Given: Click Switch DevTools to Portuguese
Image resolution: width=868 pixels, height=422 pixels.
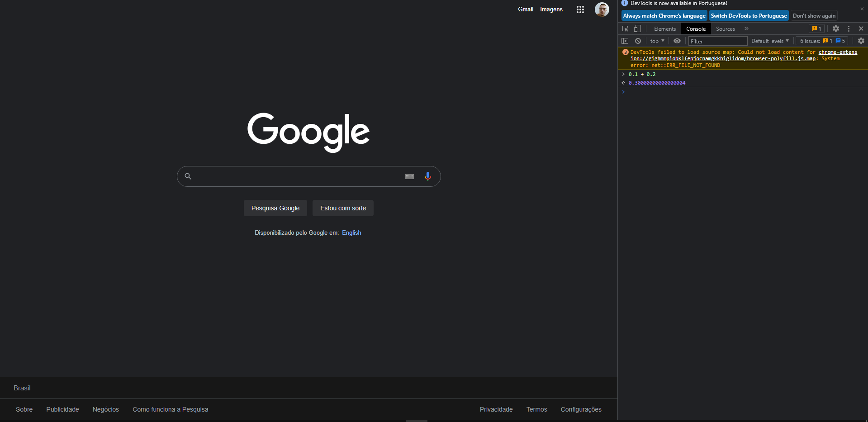Looking at the screenshot, I should coord(749,15).
